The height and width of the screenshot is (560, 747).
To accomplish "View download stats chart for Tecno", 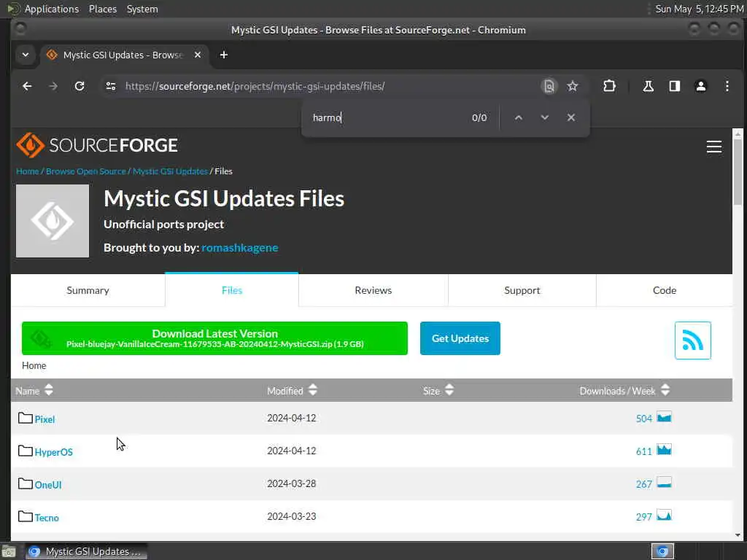I will 664,516.
